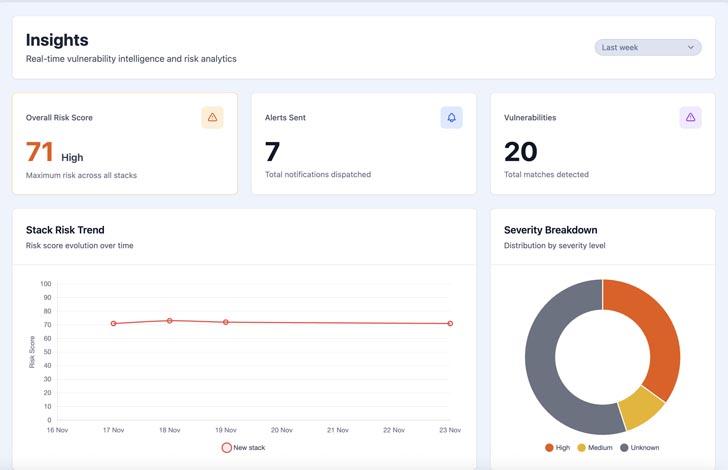Click the New stack legend circle icon
728x470 pixels.
coord(226,448)
